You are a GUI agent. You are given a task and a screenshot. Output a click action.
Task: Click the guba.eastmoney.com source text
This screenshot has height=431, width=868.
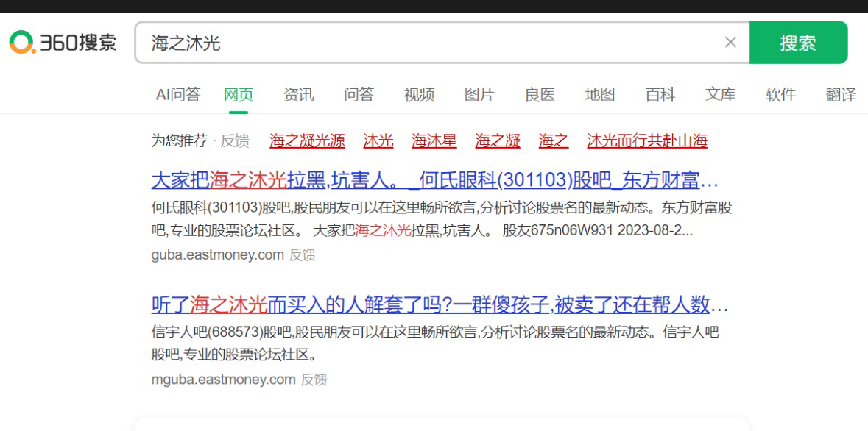click(x=218, y=255)
